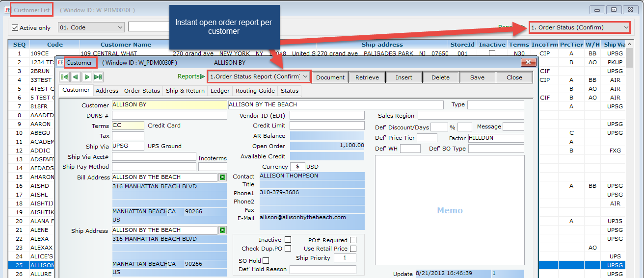This screenshot has width=644, height=278.
Task: Click the FF icon in Customer window title
Action: (x=60, y=63)
